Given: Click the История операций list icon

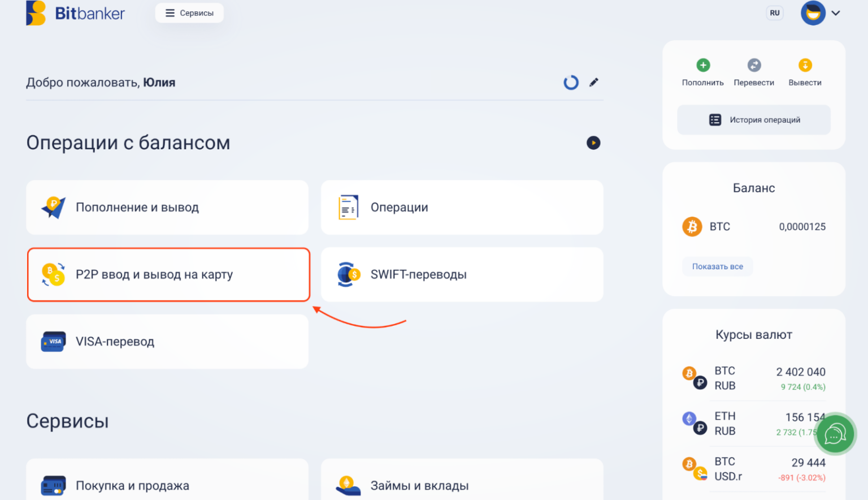Looking at the screenshot, I should [715, 120].
